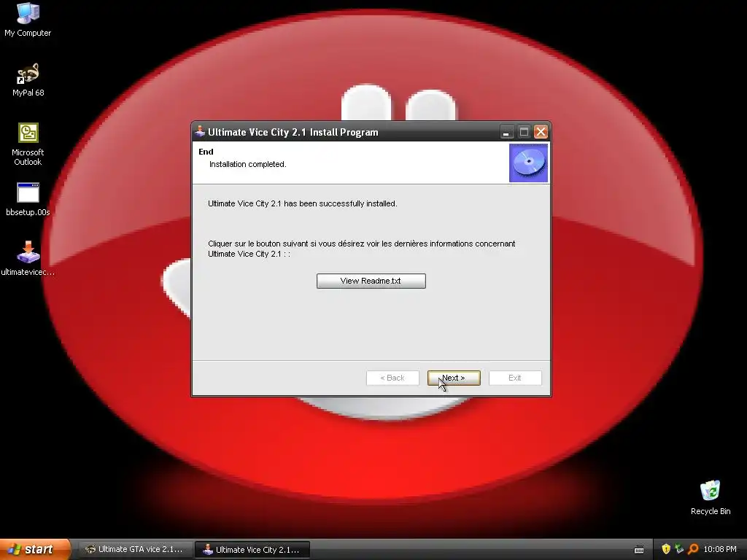Image resolution: width=747 pixels, height=560 pixels.
Task: Click the grayed Back button
Action: 392,378
